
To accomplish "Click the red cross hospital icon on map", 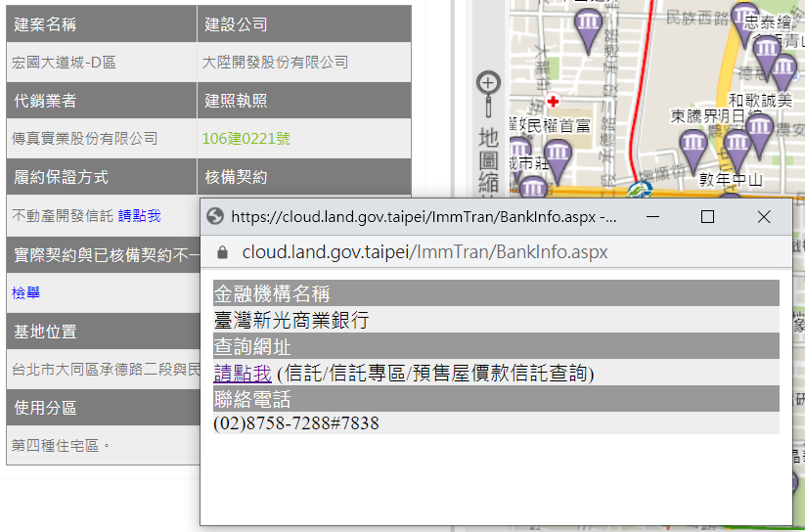I will (554, 101).
